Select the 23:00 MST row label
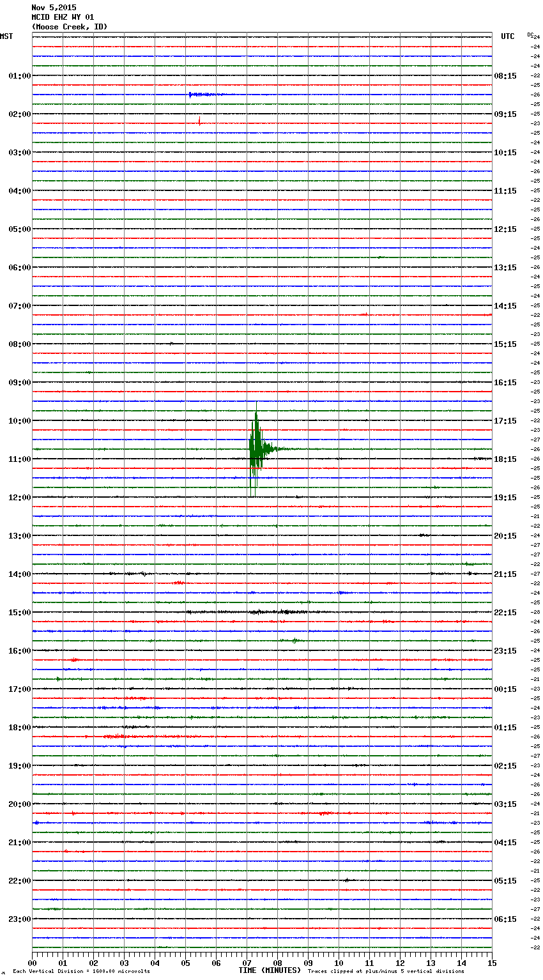The image size is (543, 980). coord(20,919)
